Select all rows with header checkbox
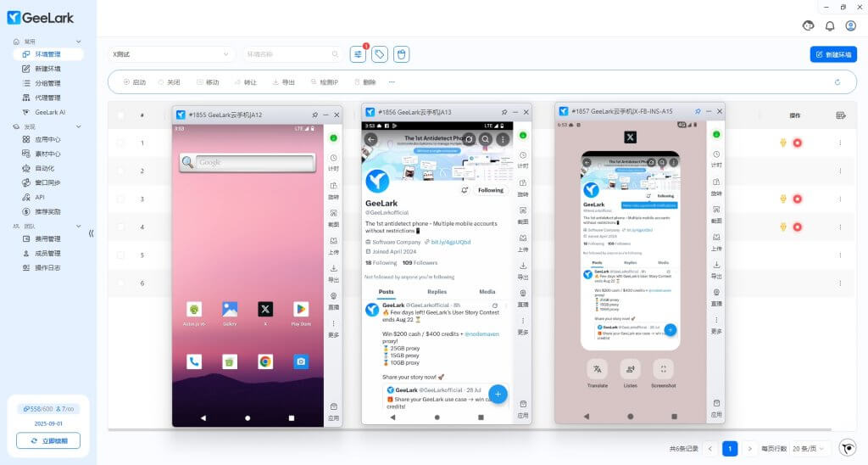 (x=120, y=115)
